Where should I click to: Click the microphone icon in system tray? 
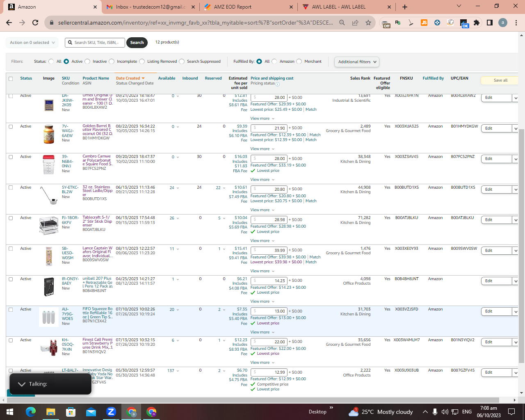pos(435,411)
